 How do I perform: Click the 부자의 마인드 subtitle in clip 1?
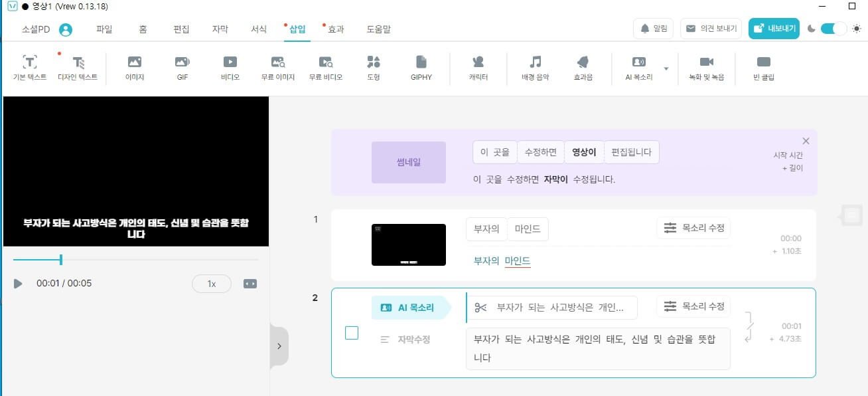click(502, 261)
